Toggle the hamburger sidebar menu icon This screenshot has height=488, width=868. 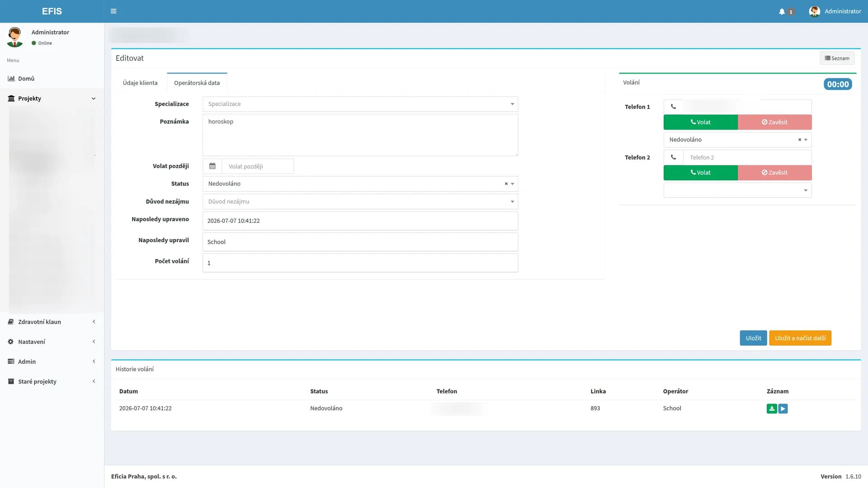tap(113, 11)
